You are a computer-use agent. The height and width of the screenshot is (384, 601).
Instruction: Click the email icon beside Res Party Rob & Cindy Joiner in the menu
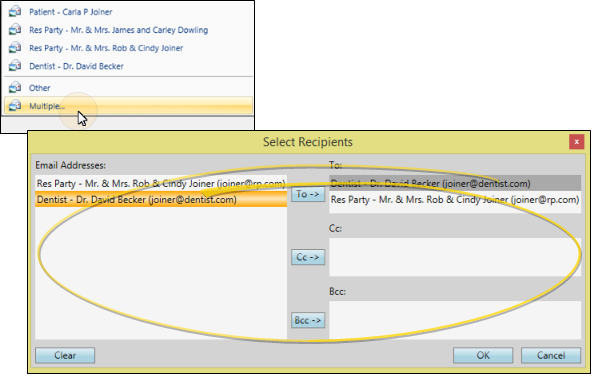[15, 48]
